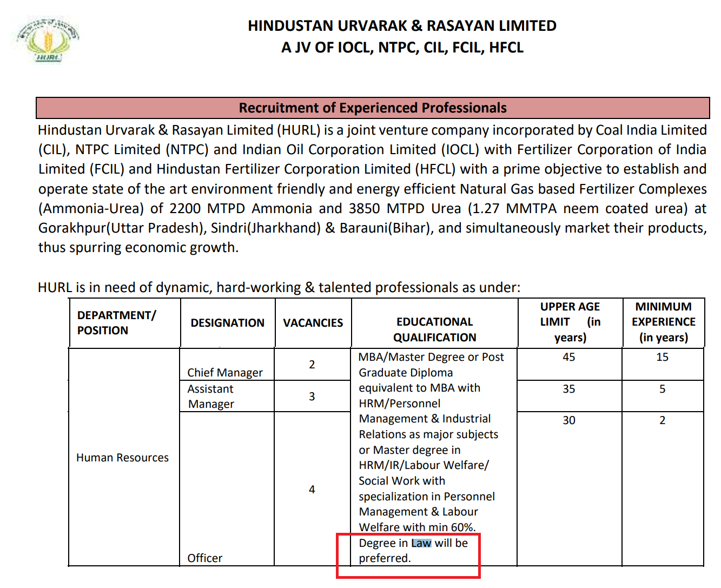The height and width of the screenshot is (588, 721).
Task: Click the 'HURL is in need of dynamic' sentence
Action: tap(279, 288)
